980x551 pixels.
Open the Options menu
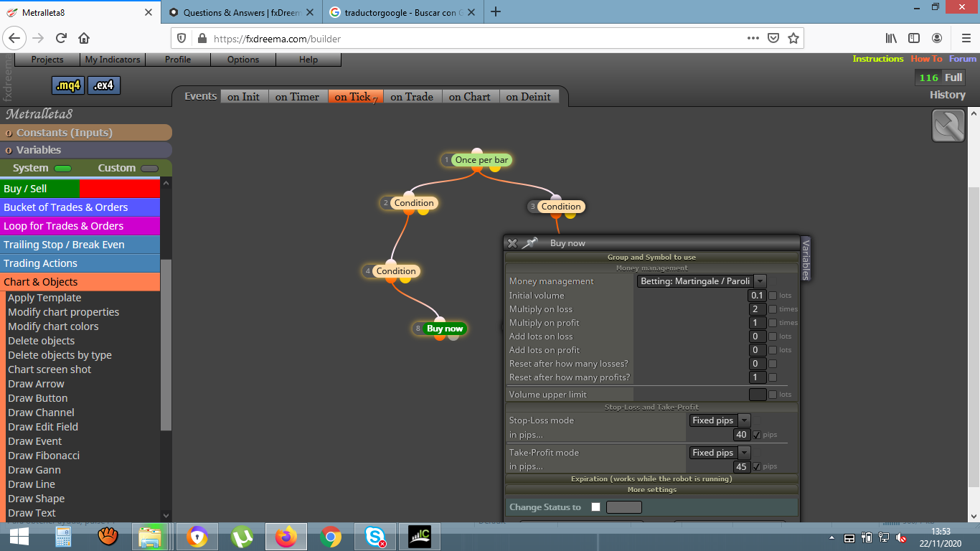click(243, 60)
